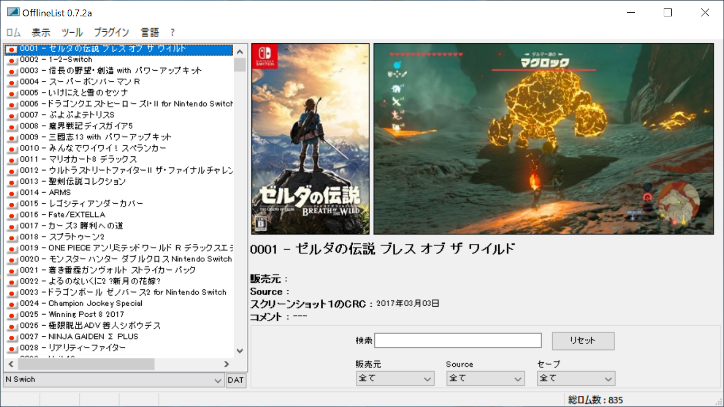
Task: Click the Breath of the Wild gameplay screenshot
Action: (545, 139)
